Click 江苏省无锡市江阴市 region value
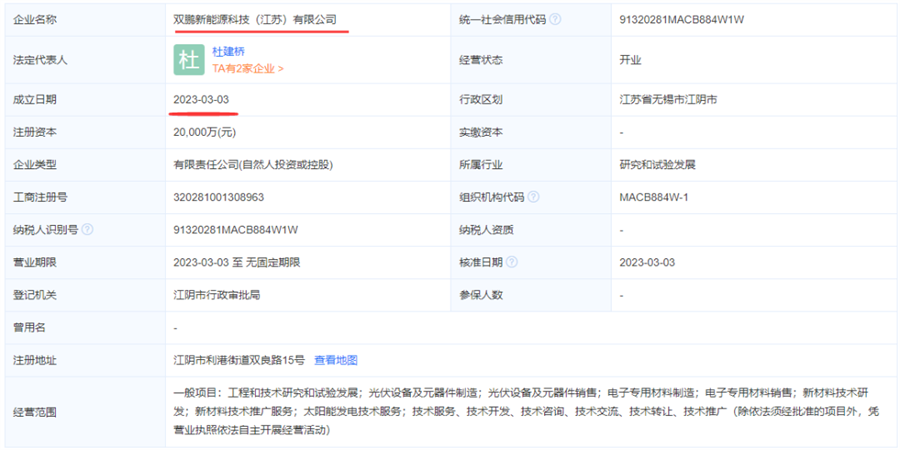900x450 pixels. tap(668, 100)
